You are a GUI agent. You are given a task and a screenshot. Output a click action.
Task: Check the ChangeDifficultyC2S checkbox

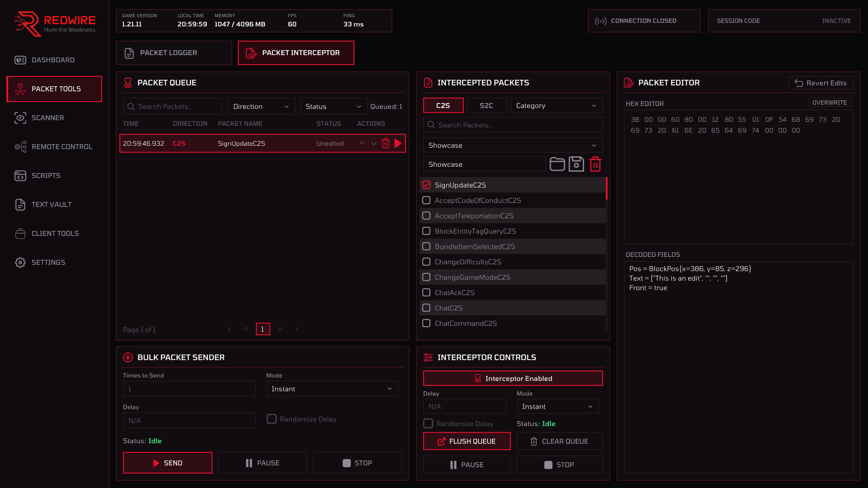[426, 262]
